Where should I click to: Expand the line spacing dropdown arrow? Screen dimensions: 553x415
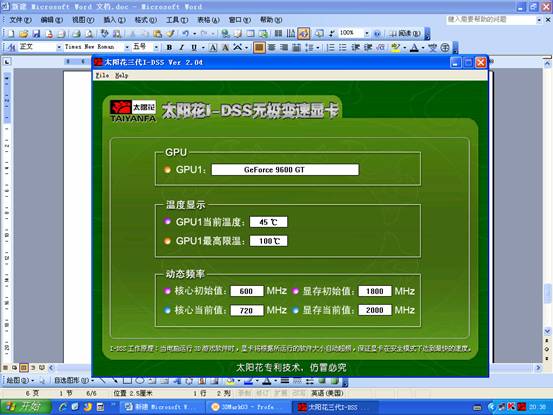click(x=318, y=48)
